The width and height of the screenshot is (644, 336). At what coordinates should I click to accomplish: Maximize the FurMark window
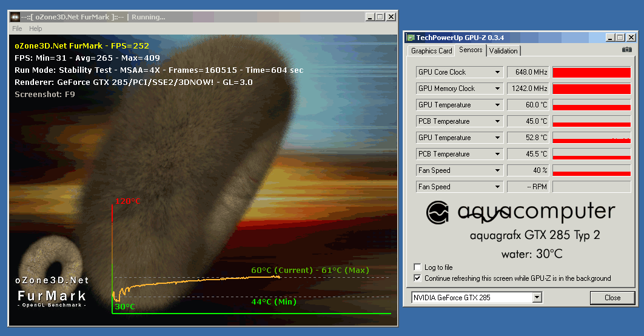[380, 17]
